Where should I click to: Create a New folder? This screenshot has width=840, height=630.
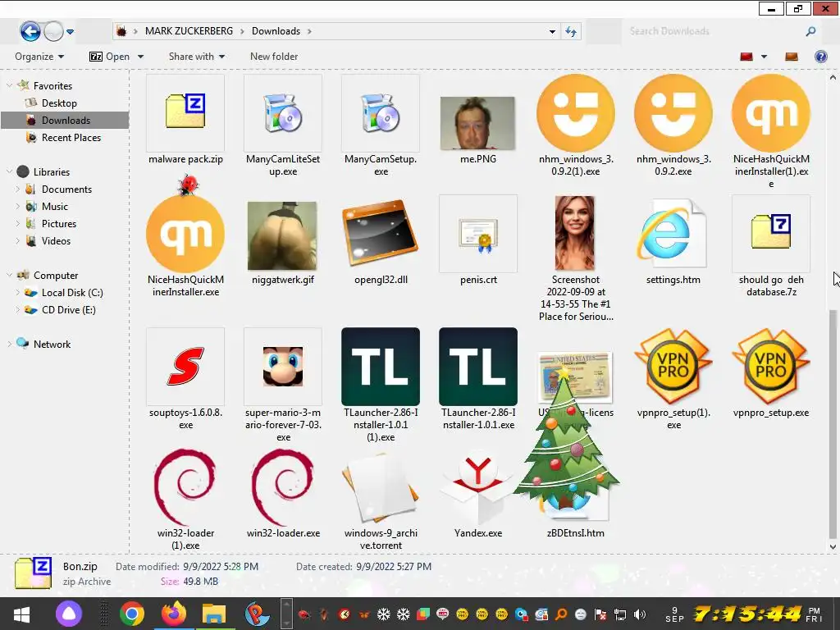274,57
